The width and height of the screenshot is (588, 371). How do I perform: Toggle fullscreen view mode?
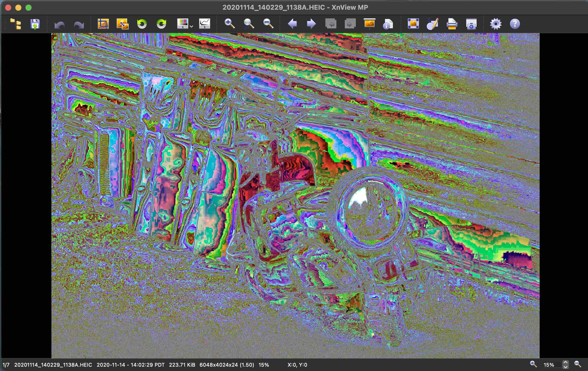tap(413, 24)
